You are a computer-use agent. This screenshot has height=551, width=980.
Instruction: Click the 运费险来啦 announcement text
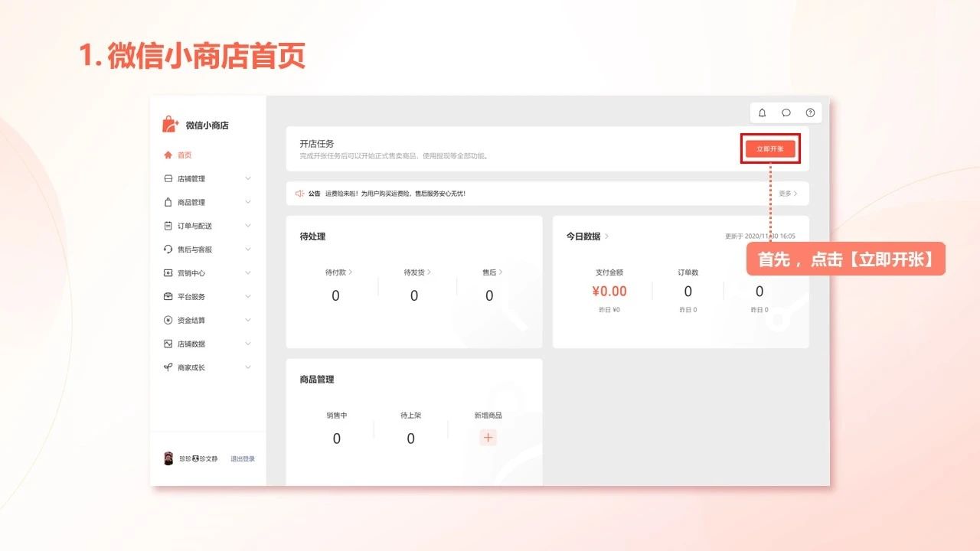pos(395,194)
